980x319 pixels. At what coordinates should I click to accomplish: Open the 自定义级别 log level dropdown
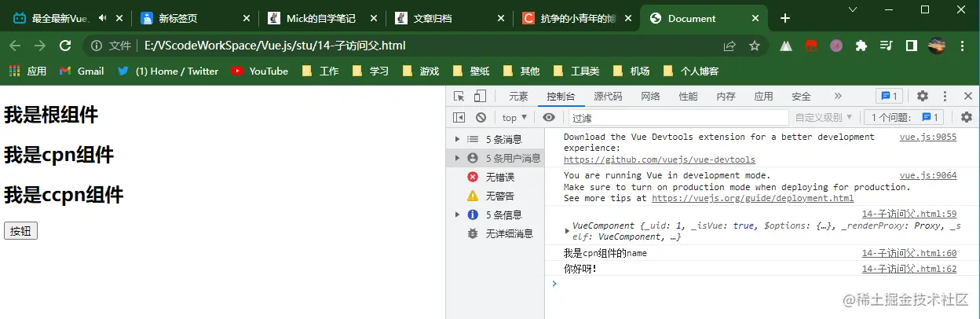click(x=824, y=117)
